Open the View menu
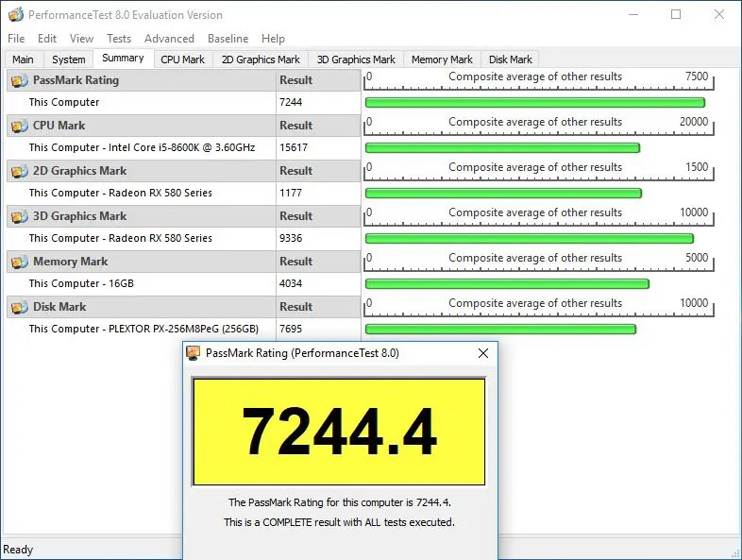The image size is (742, 560). (x=81, y=39)
